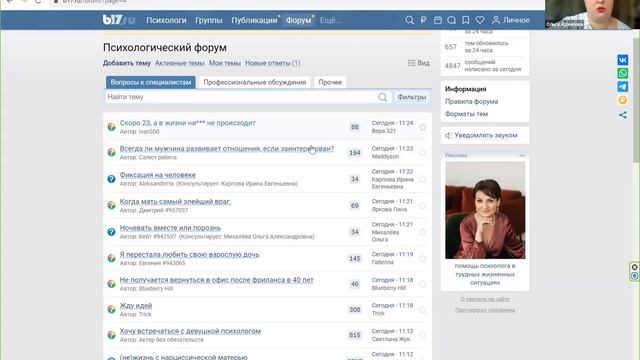Switch to Профессиональные обсуждения tab

point(255,82)
